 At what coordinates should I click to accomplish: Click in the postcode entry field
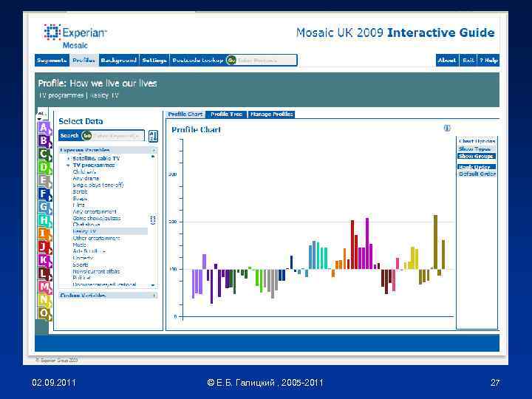[x=266, y=61]
